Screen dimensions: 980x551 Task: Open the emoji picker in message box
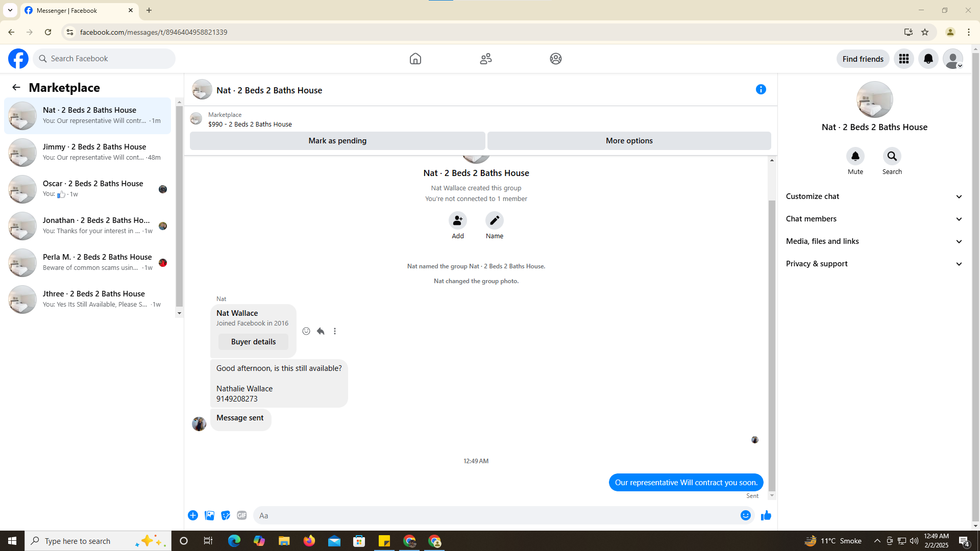coord(745,515)
